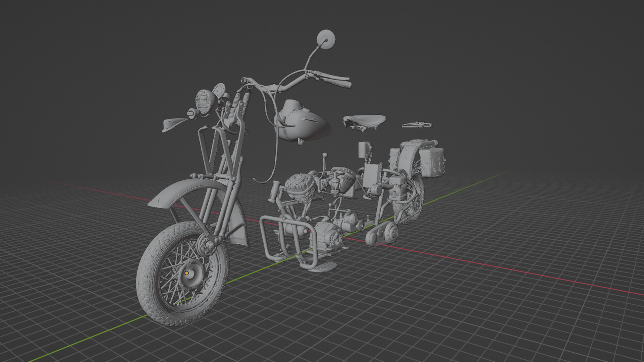Select the orange origin dot on front wheel hub
The width and height of the screenshot is (644, 362).
[x=187, y=274]
